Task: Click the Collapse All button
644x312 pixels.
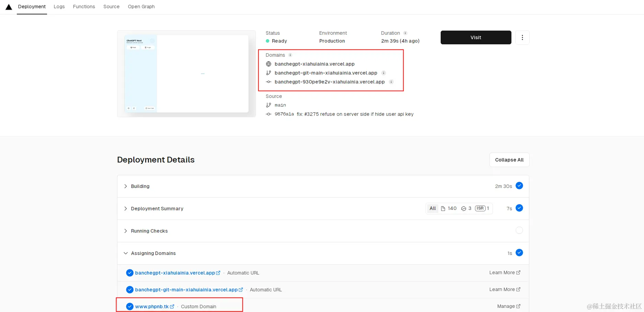Action: pyautogui.click(x=509, y=160)
